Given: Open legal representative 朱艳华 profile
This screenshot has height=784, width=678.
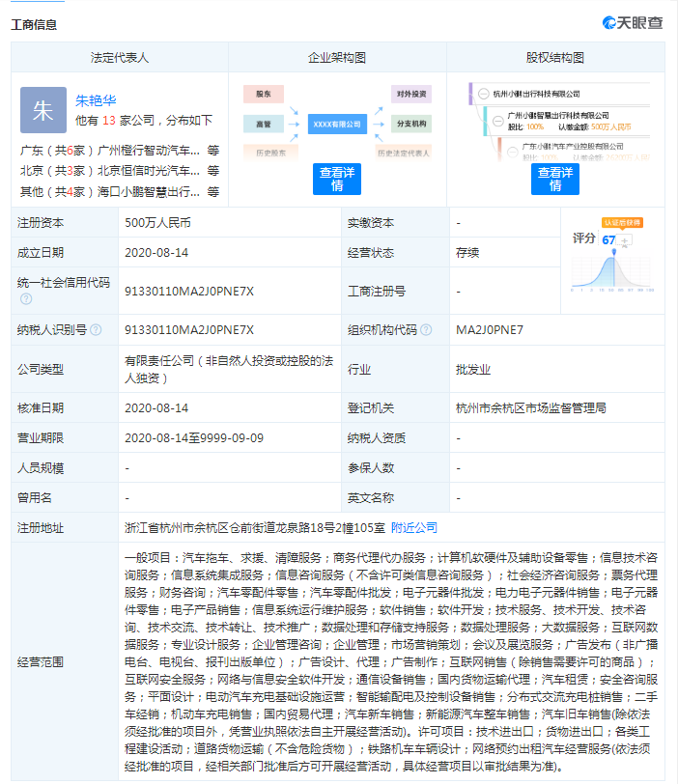Looking at the screenshot, I should (96, 100).
